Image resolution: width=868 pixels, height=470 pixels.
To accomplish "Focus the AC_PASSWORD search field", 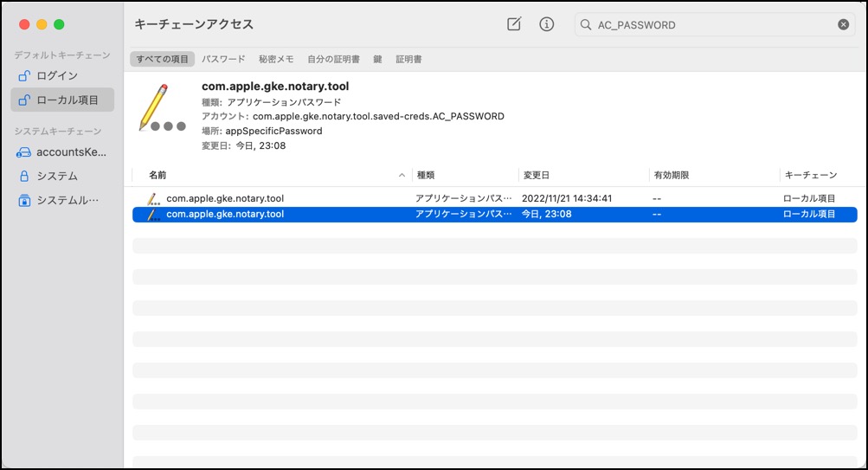I will (x=715, y=24).
